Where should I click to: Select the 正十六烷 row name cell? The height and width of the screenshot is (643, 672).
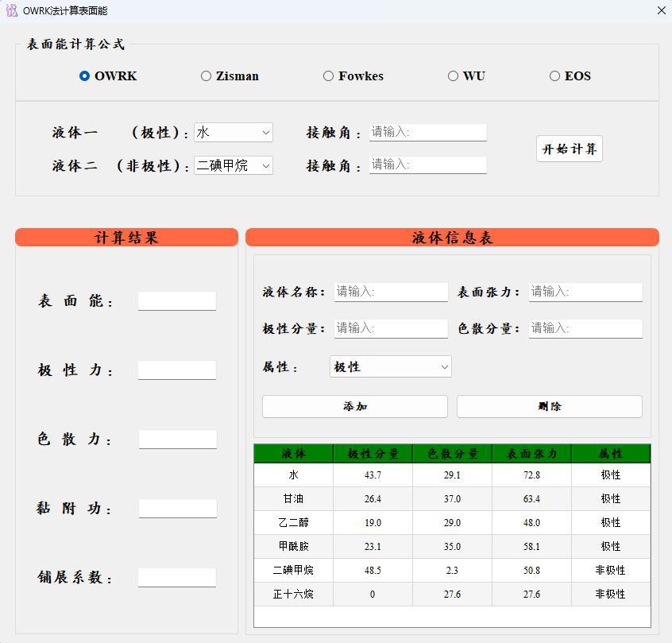coord(294,594)
